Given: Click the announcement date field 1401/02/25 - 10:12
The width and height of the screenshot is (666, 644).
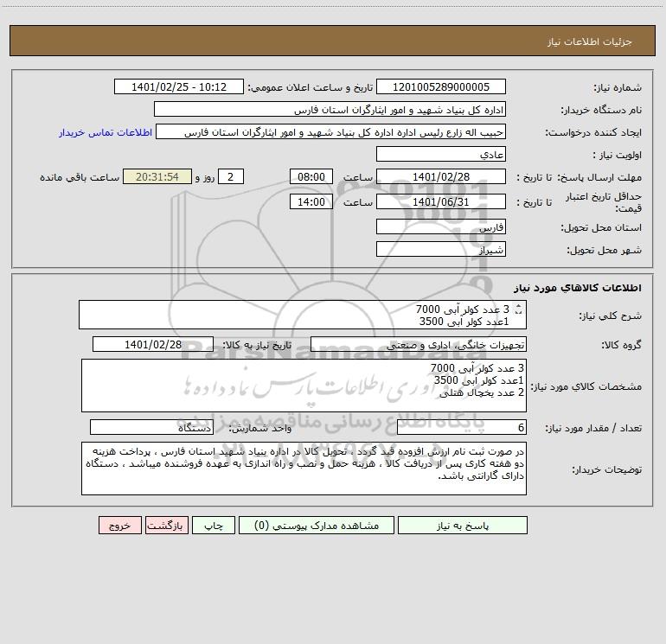Looking at the screenshot, I should coord(179,86).
